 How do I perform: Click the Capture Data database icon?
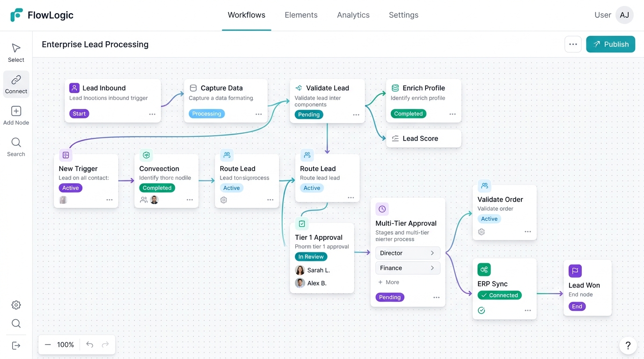[x=193, y=88]
